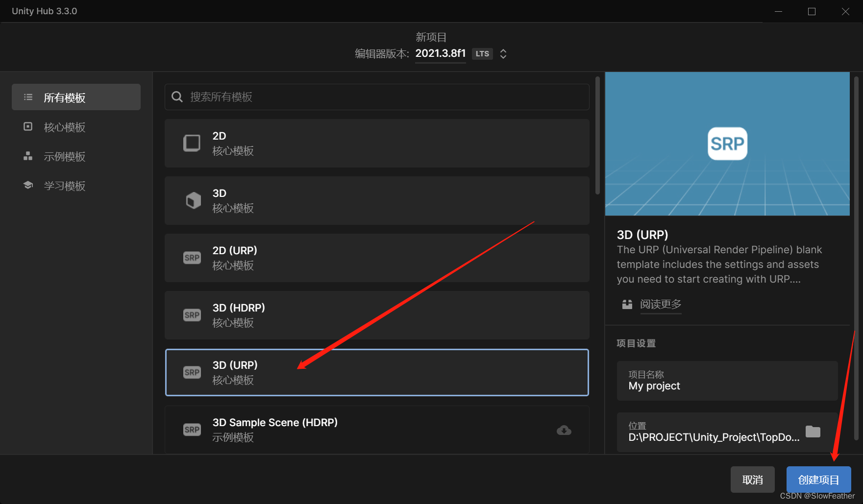The image size is (863, 504).
Task: Choose the 3D core template row
Action: click(377, 200)
